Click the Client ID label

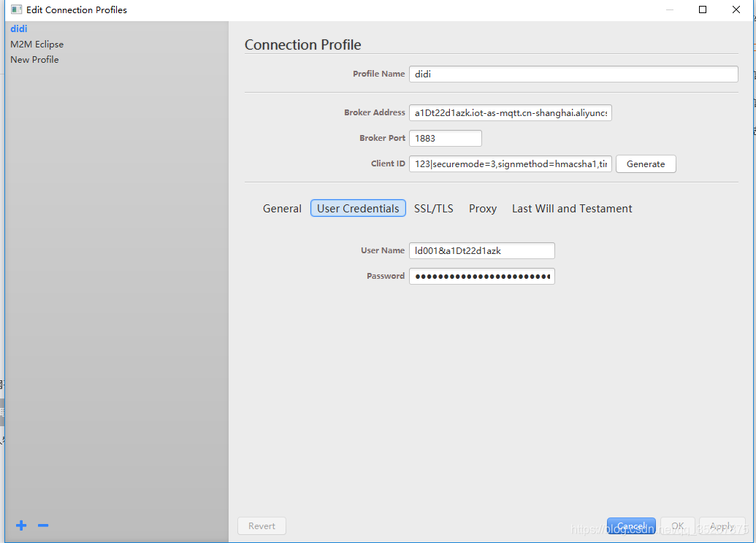(x=388, y=163)
